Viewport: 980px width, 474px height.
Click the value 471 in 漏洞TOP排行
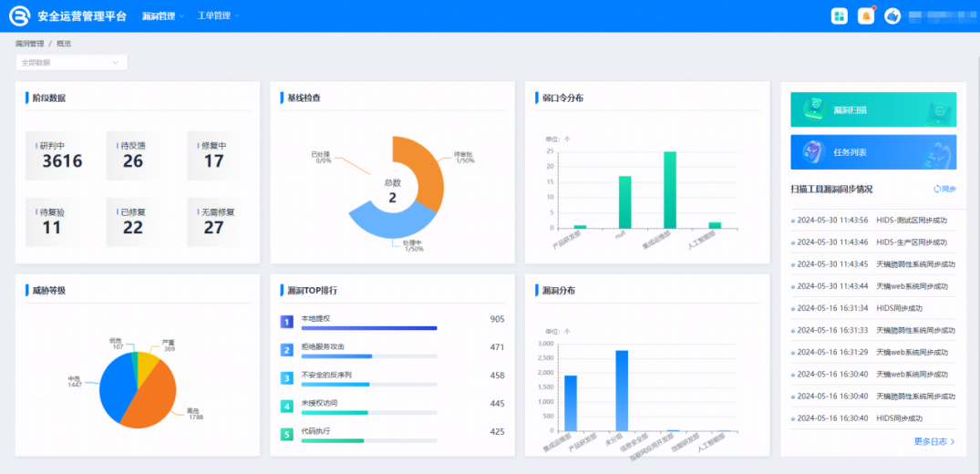497,347
